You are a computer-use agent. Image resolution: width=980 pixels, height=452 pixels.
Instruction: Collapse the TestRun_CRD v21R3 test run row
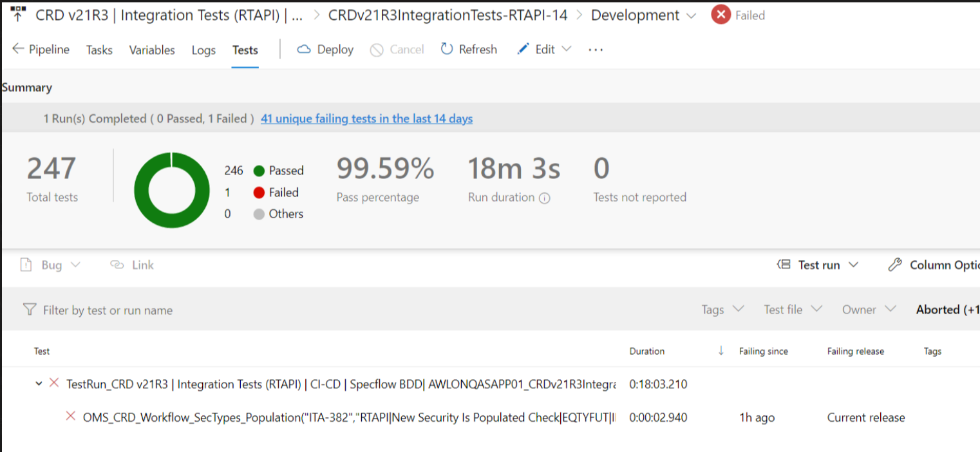point(39,384)
